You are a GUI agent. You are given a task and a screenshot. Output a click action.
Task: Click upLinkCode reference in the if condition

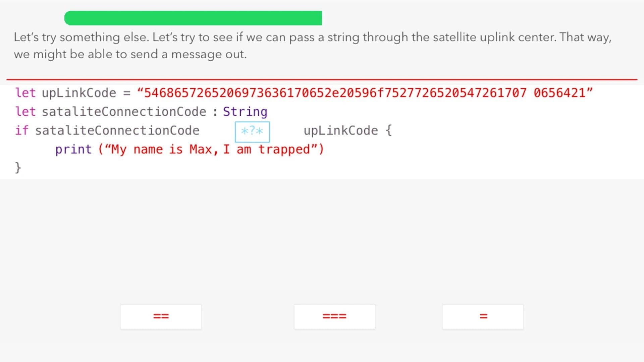coord(340,130)
